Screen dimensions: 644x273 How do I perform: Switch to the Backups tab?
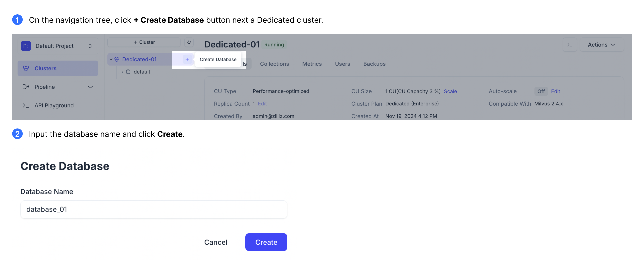374,63
